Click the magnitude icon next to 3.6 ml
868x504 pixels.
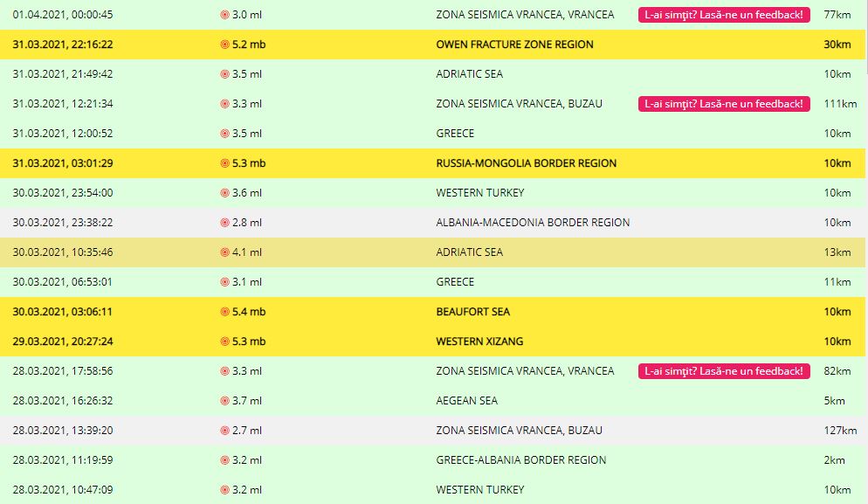pos(224,193)
